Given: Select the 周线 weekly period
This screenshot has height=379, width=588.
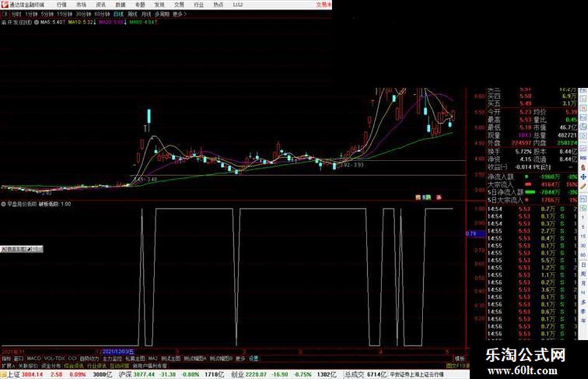Looking at the screenshot, I should [133, 14].
